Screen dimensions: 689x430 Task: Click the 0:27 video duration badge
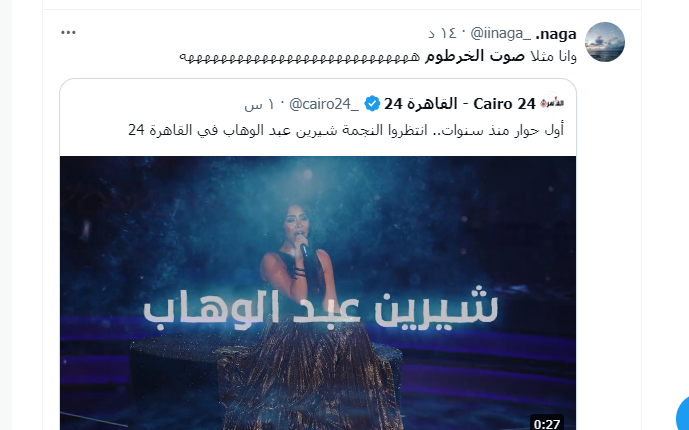tap(547, 423)
